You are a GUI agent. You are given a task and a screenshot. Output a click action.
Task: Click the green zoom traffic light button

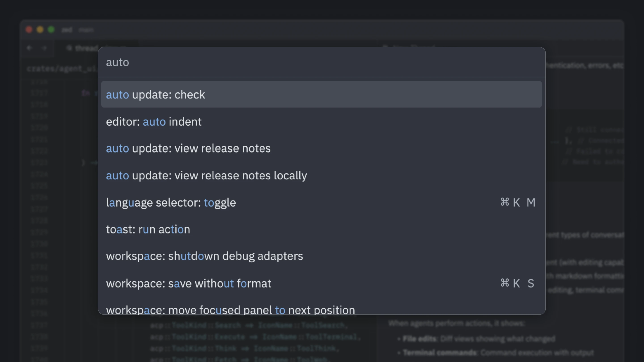(51, 29)
